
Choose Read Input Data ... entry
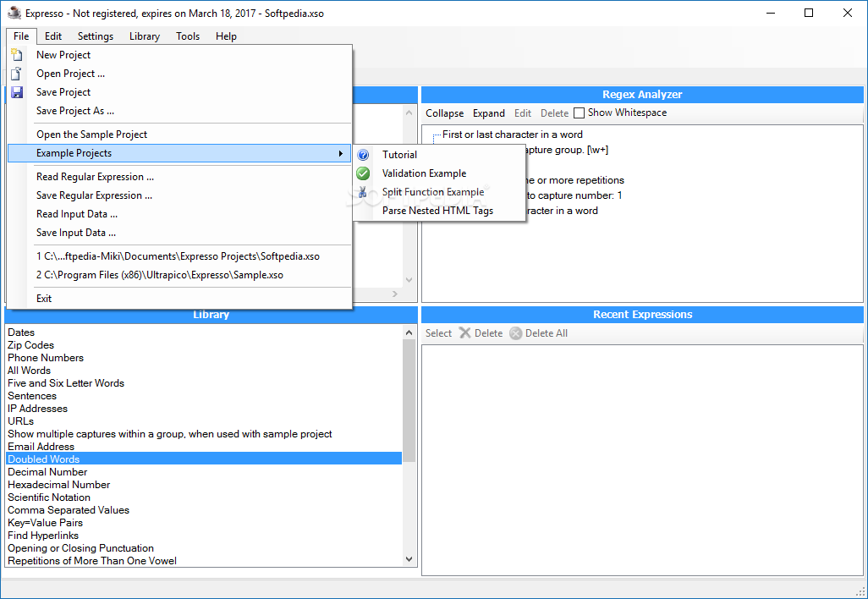click(180, 214)
